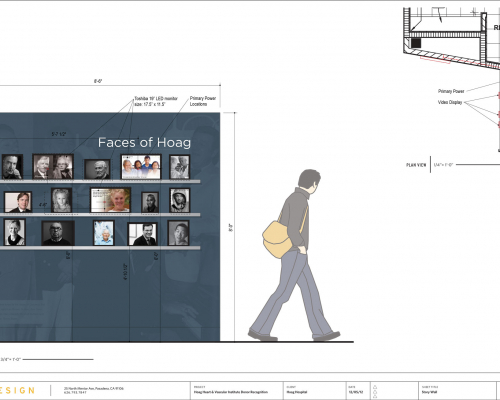
Task: Click the blonde child black-and-white portrait
Action: click(x=61, y=200)
